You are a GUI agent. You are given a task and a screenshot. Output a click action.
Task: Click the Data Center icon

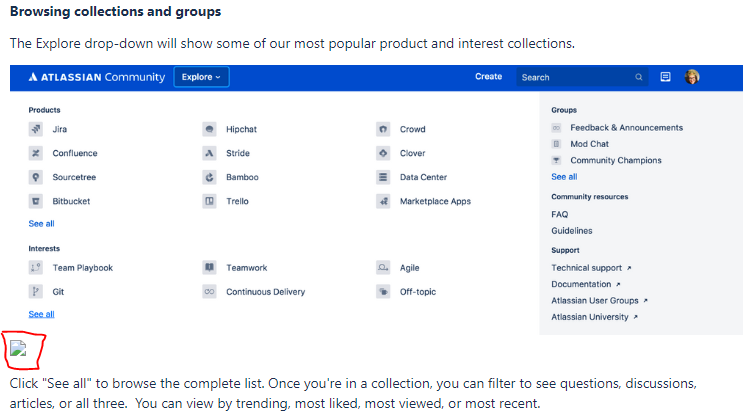(383, 177)
